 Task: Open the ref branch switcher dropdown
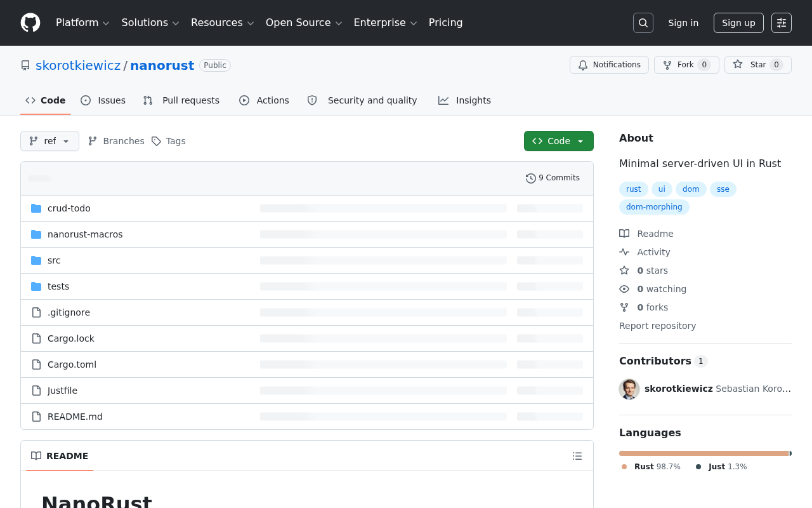tap(49, 141)
